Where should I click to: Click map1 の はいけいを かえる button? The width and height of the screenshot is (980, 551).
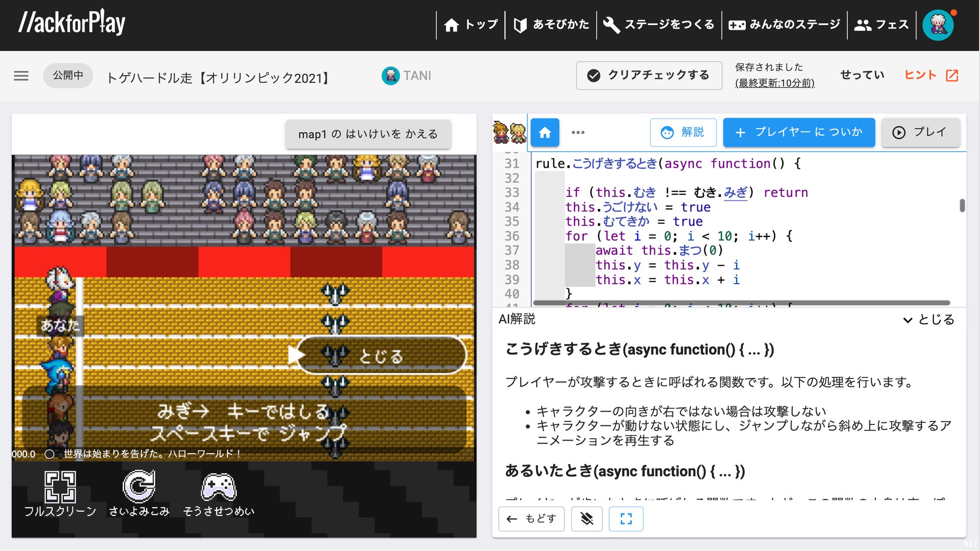368,134
